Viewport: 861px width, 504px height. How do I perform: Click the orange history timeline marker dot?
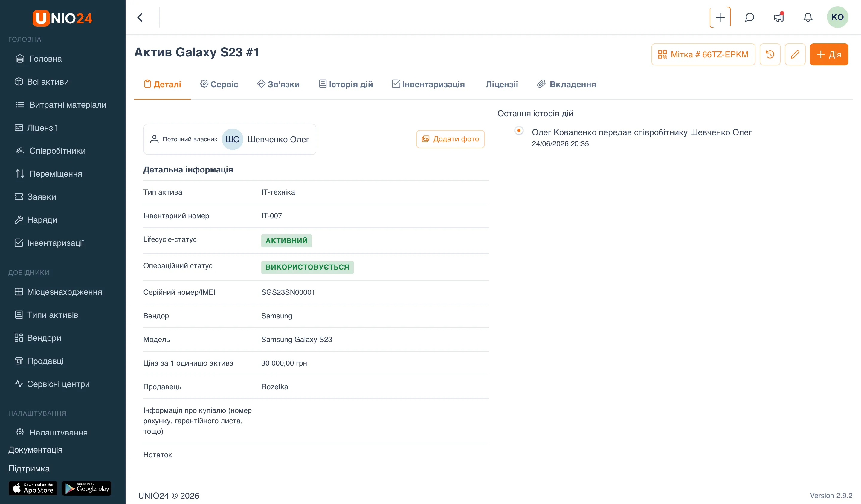pos(519,131)
